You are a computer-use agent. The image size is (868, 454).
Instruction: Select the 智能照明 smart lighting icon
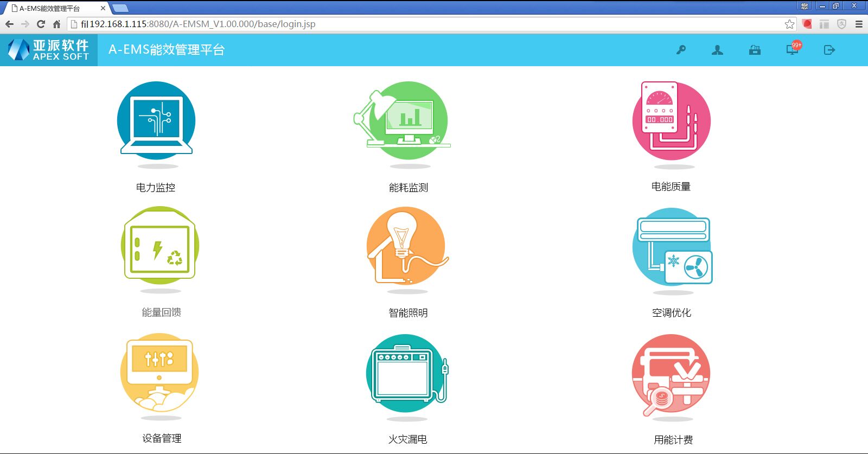(406, 246)
